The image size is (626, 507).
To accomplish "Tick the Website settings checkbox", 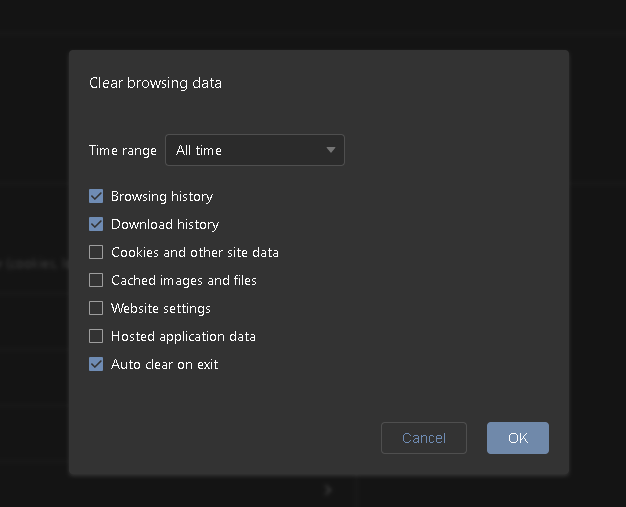I will [96, 308].
